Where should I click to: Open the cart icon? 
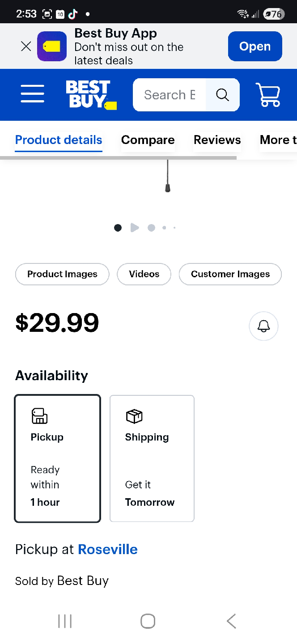point(268,95)
